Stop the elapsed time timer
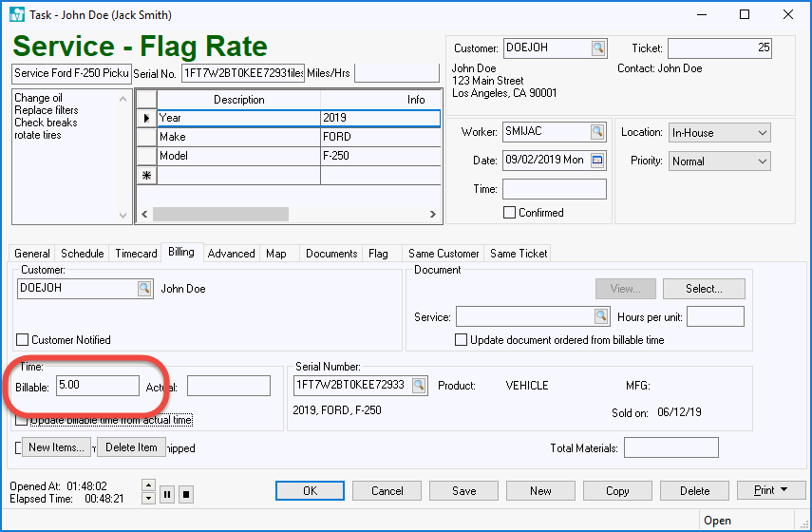Screen dimensions: 812x532 click(x=186, y=493)
